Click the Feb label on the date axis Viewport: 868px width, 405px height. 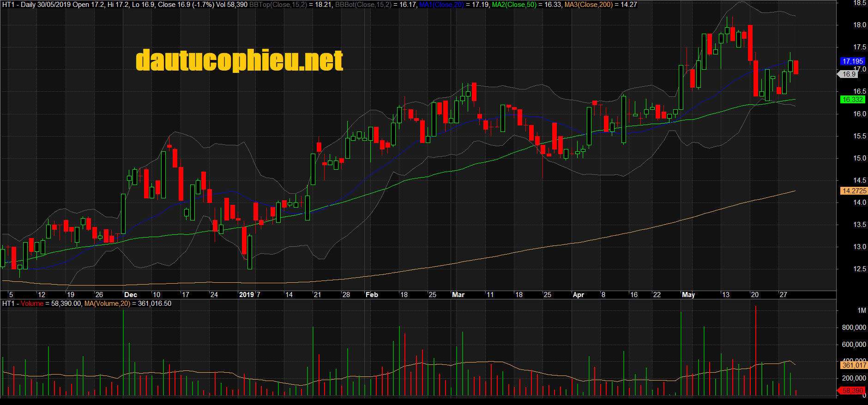tap(372, 295)
